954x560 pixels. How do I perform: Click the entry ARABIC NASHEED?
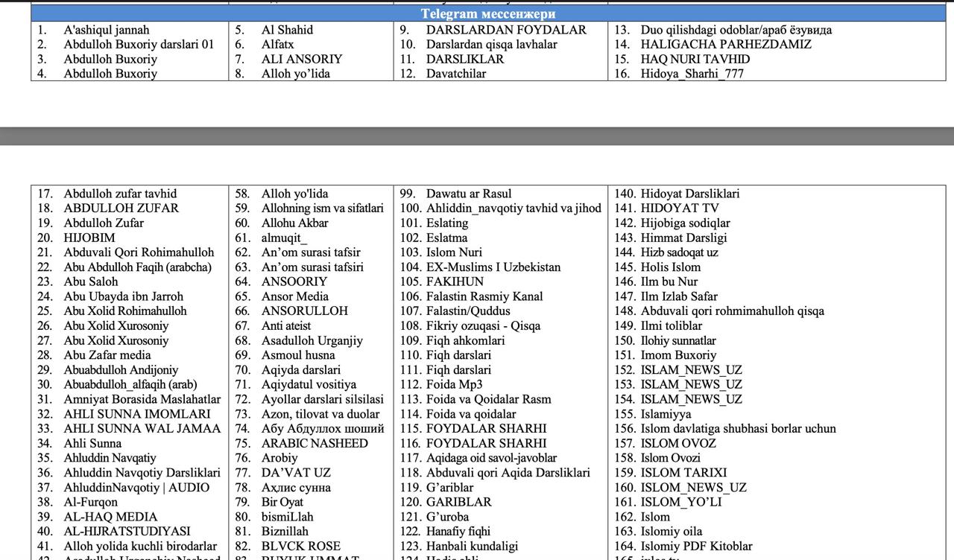[315, 444]
